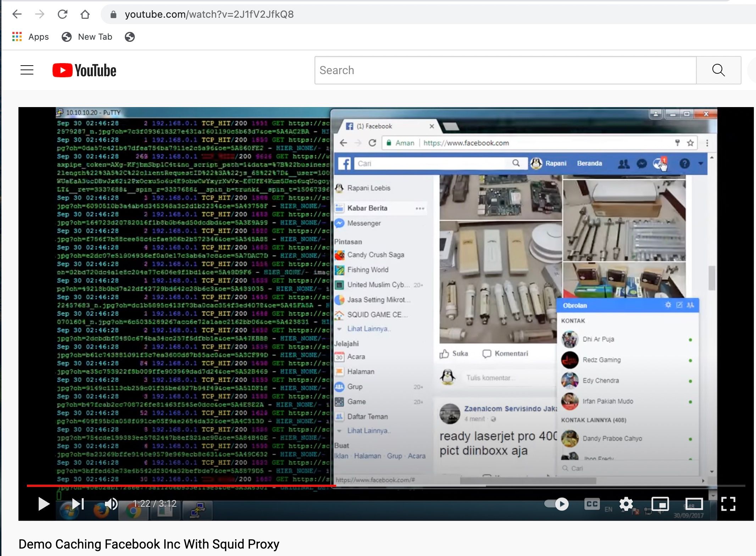Play the paused video

tap(44, 504)
